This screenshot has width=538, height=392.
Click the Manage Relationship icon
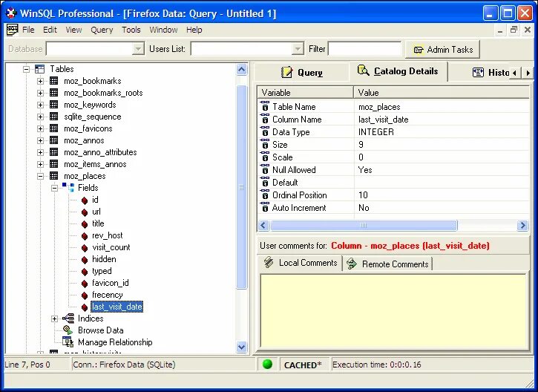(x=68, y=342)
